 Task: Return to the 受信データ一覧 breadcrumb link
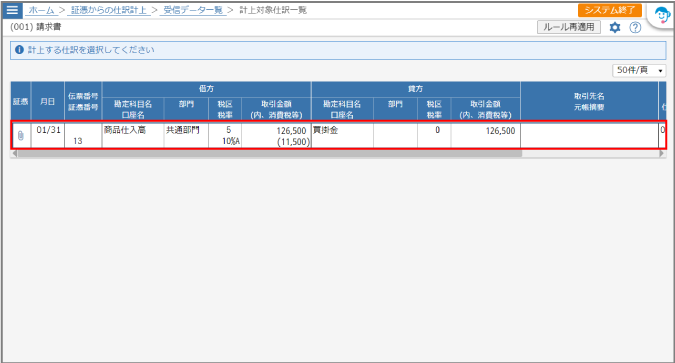(x=193, y=10)
